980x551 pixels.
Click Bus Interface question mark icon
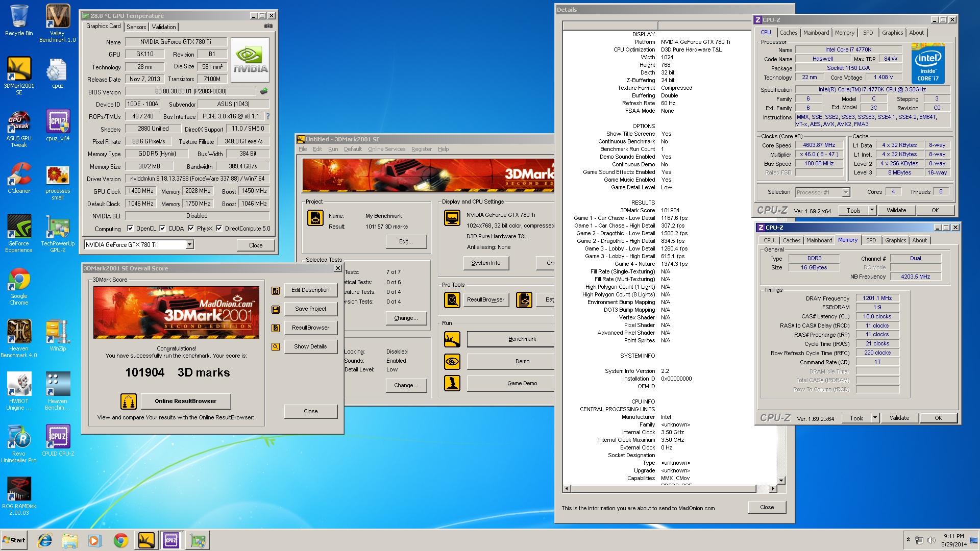point(267,116)
